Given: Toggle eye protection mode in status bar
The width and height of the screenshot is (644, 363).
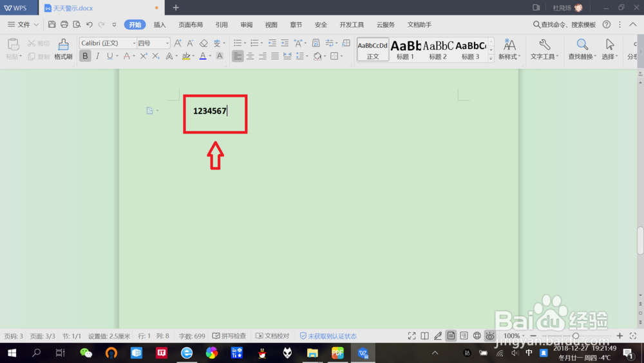Looking at the screenshot, I should (x=489, y=336).
